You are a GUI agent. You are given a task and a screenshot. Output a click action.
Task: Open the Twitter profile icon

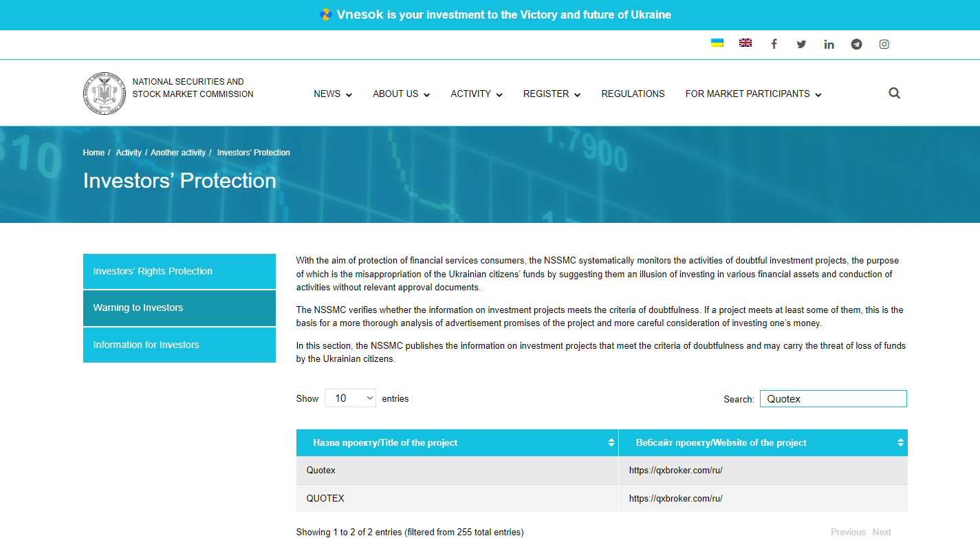(x=801, y=44)
